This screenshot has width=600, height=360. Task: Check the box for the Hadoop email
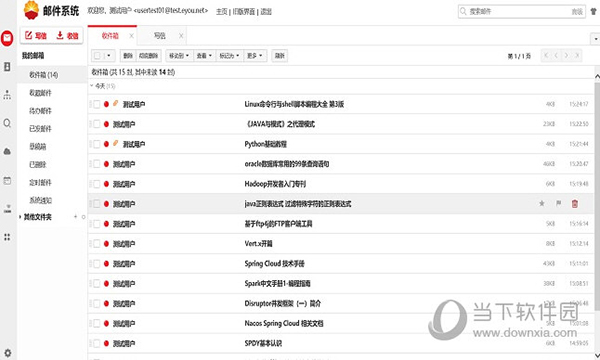coord(97,184)
